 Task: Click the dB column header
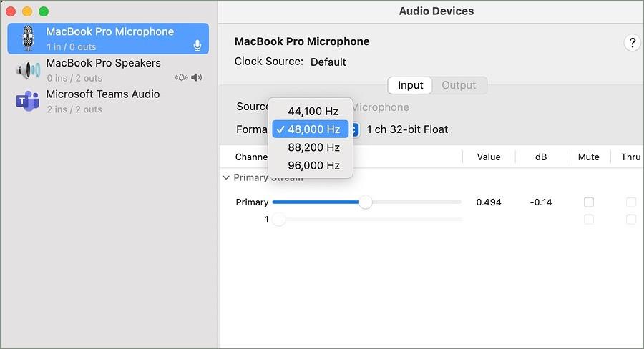click(541, 157)
